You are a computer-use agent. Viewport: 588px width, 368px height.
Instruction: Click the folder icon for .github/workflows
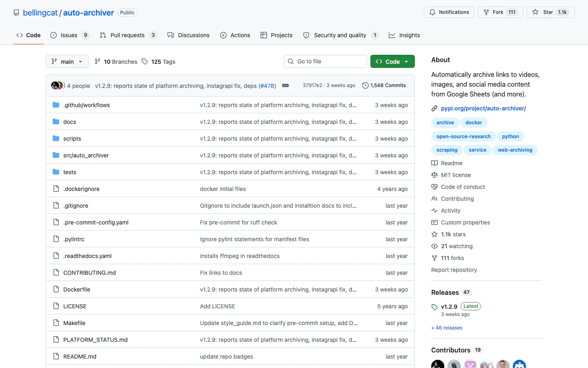56,105
